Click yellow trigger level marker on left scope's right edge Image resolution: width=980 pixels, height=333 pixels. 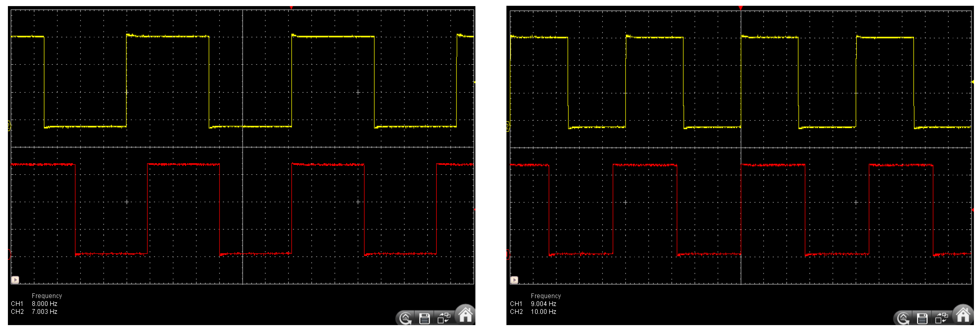point(474,82)
